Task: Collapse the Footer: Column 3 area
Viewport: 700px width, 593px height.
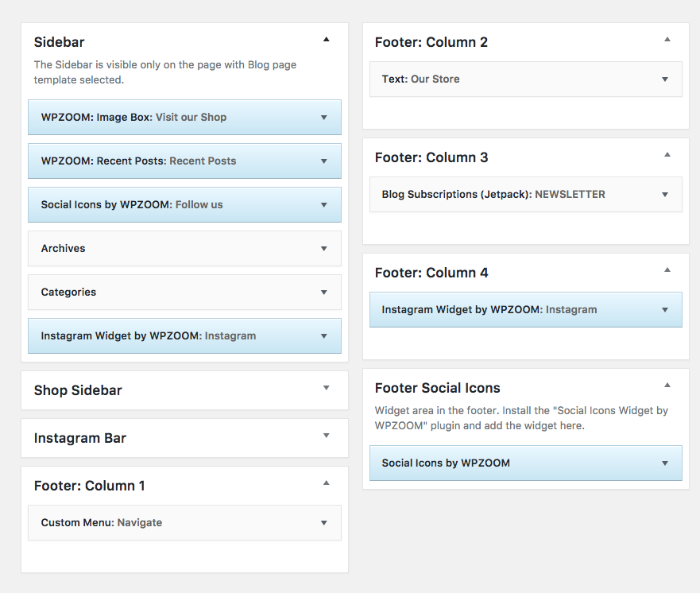Action: (x=667, y=154)
